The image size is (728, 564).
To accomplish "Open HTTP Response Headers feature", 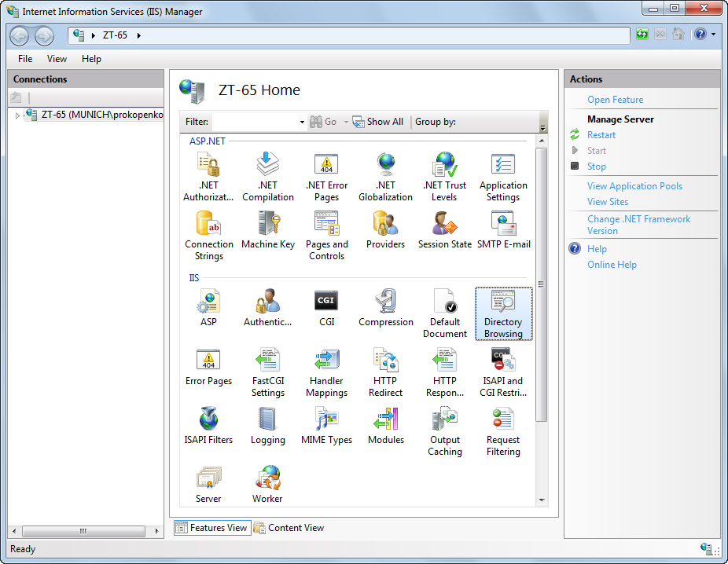I will [x=444, y=372].
